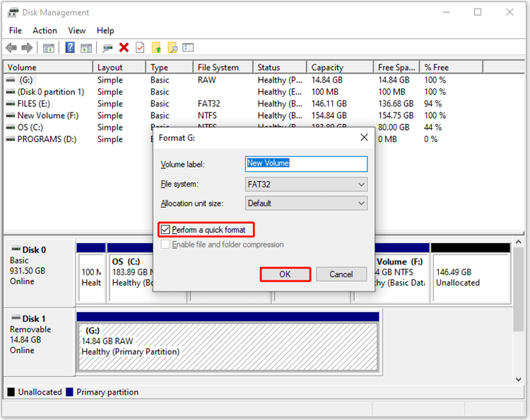Toggle Show/Hide Console Tree icon

(x=49, y=48)
